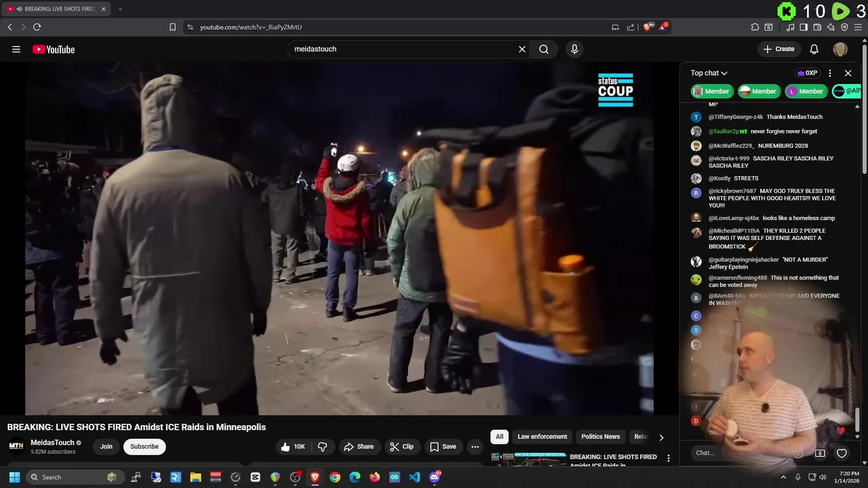The image size is (868, 488).
Task: Send a heart reaction in chat
Action: (x=842, y=453)
